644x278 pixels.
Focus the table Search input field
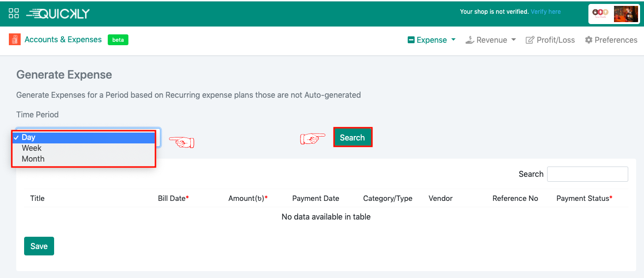pos(587,174)
